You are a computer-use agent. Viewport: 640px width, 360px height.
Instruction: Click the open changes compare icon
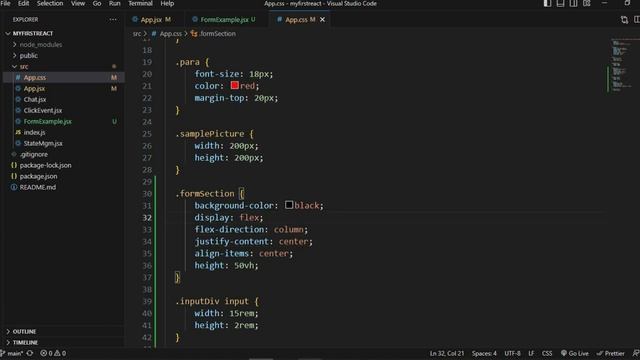coord(624,20)
